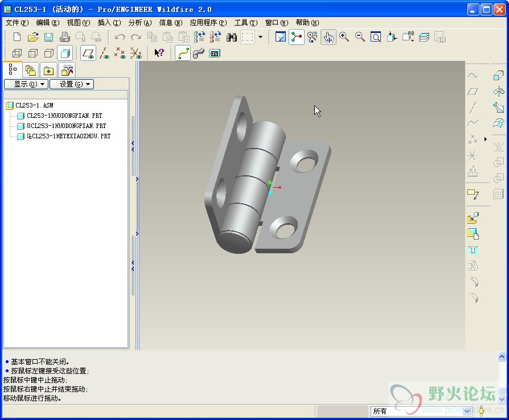Image resolution: width=509 pixels, height=420 pixels.
Task: Print the model with the printer icon
Action: tap(64, 37)
